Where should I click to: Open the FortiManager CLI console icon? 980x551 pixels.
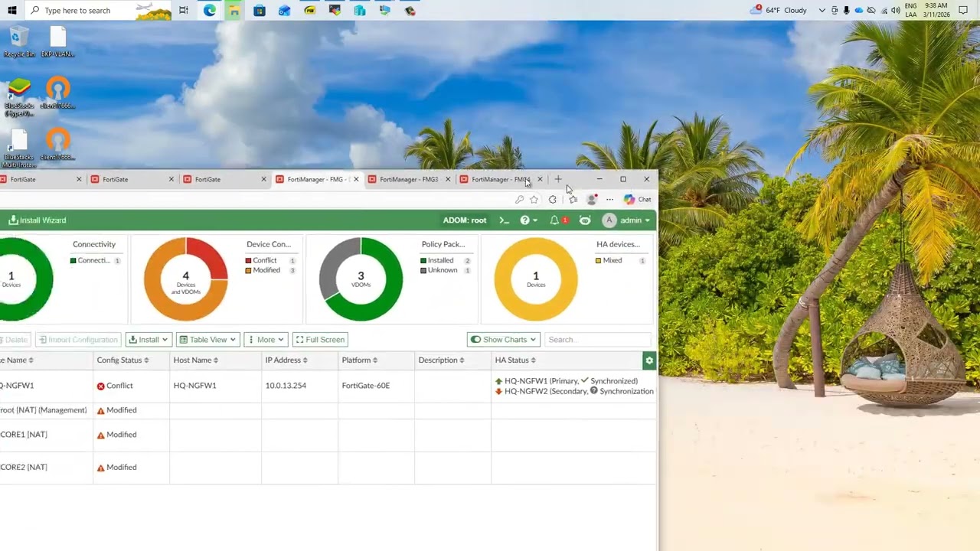pos(504,220)
